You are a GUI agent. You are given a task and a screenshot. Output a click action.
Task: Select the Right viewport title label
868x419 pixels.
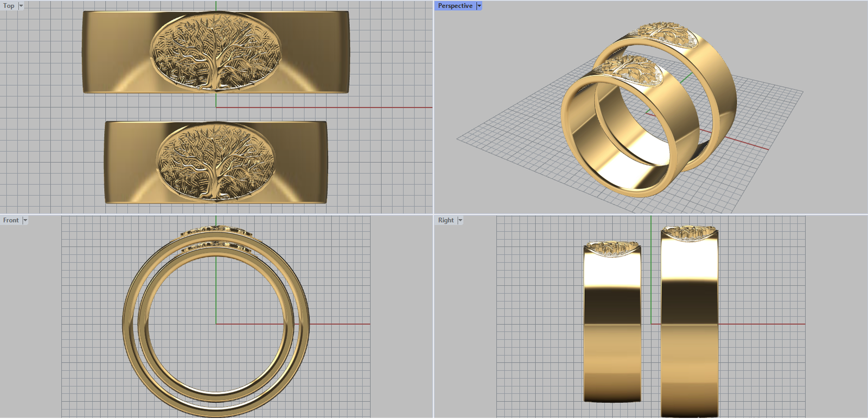click(x=446, y=220)
